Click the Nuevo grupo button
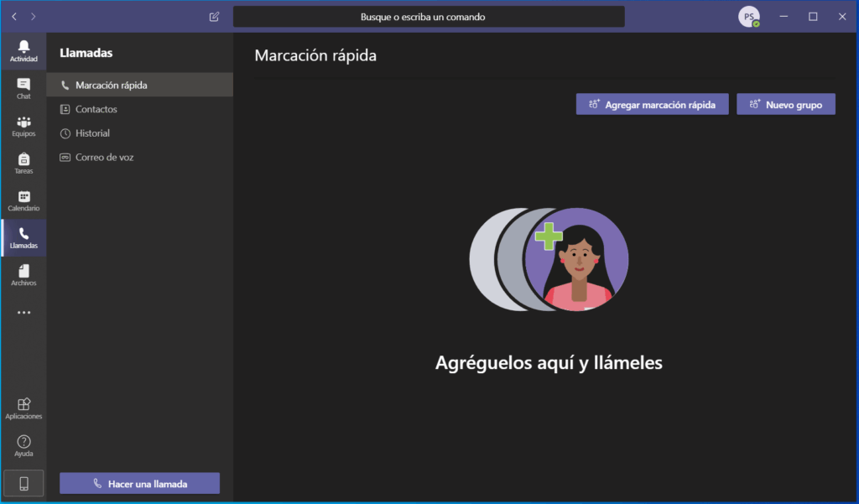This screenshot has height=504, width=859. 785,105
